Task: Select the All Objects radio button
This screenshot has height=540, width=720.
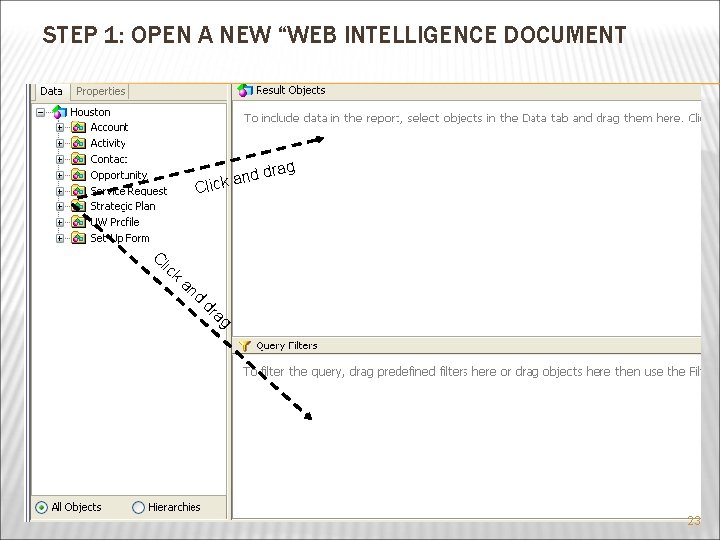Action: (41, 507)
